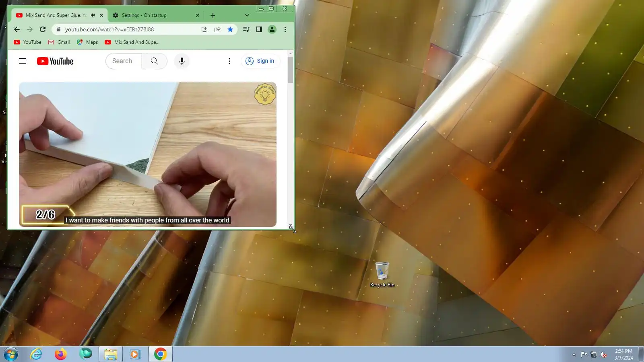Click the browser forward arrow
The image size is (644, 362).
pos(29,29)
